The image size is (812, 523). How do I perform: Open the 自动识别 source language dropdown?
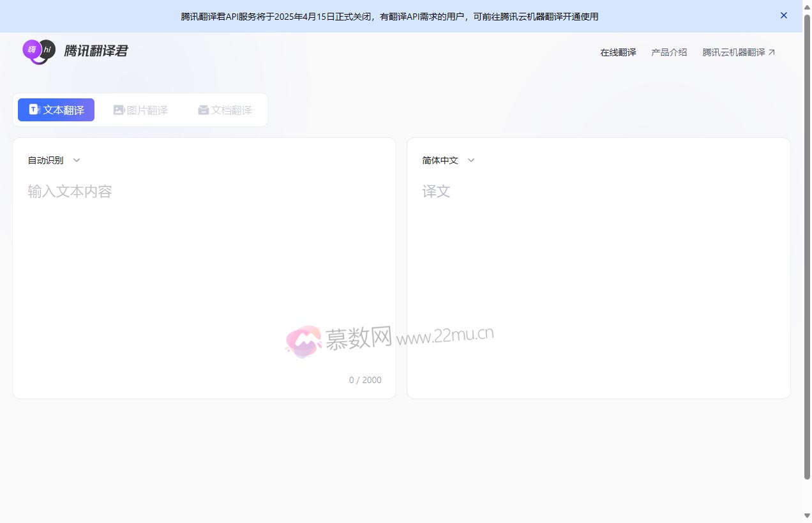45,160
